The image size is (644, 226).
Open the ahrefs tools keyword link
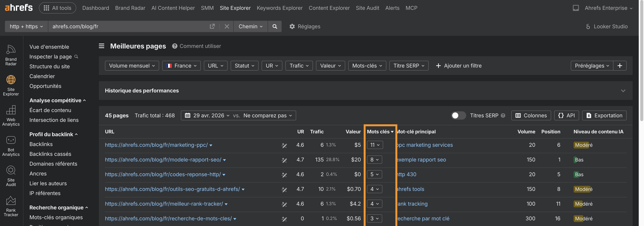click(411, 189)
